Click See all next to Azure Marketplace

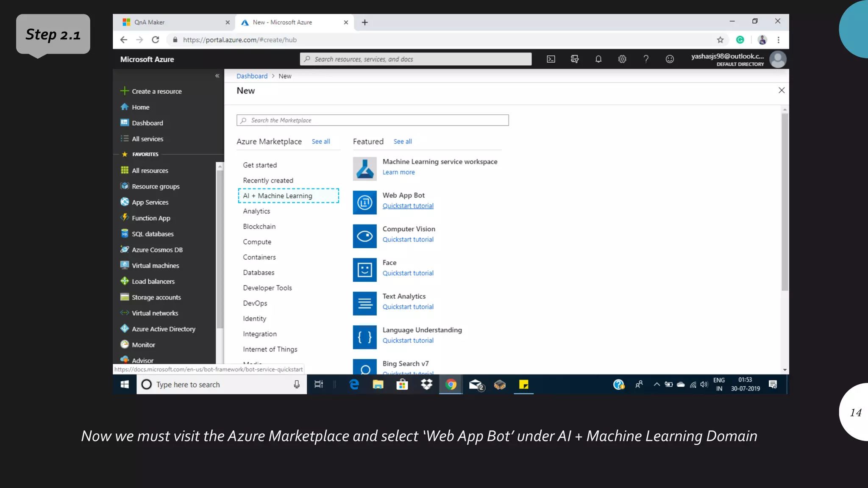[x=321, y=141]
